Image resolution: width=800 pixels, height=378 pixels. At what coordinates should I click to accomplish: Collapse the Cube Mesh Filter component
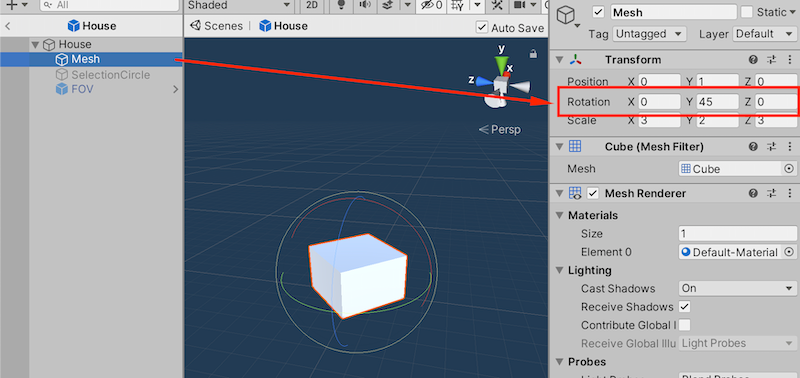560,147
